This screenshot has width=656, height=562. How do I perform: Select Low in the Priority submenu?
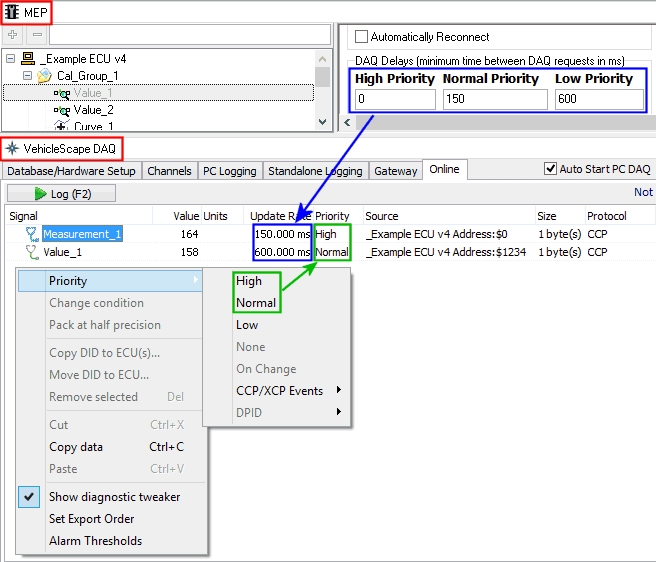247,325
